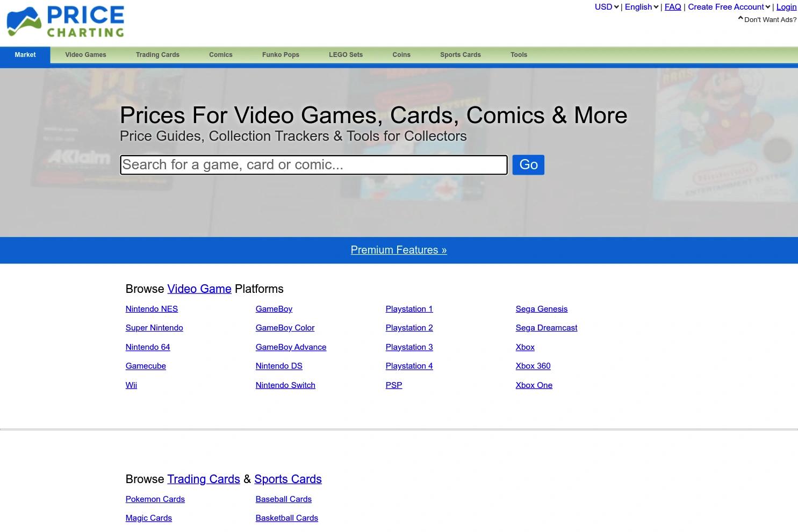Browse Playstation 1 games
798x532 pixels.
pos(409,309)
